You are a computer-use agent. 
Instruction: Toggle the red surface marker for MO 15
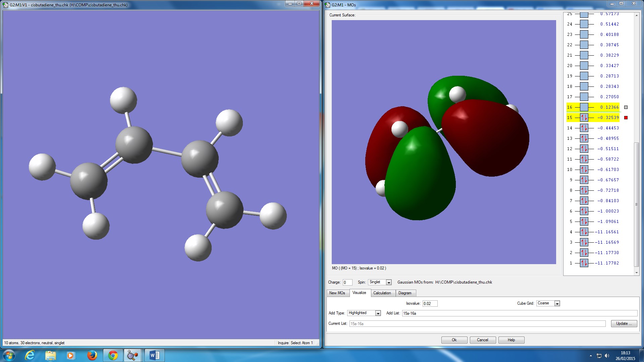coord(626,118)
